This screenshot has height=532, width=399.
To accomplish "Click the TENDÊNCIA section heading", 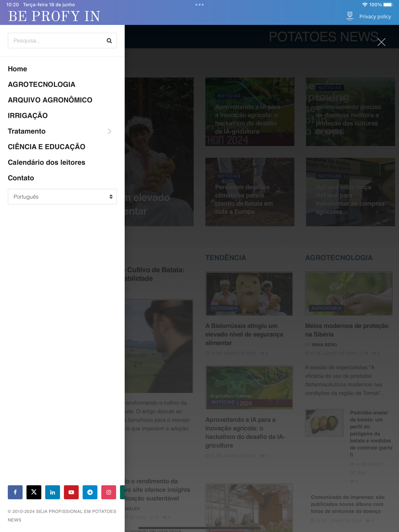I will [225, 258].
